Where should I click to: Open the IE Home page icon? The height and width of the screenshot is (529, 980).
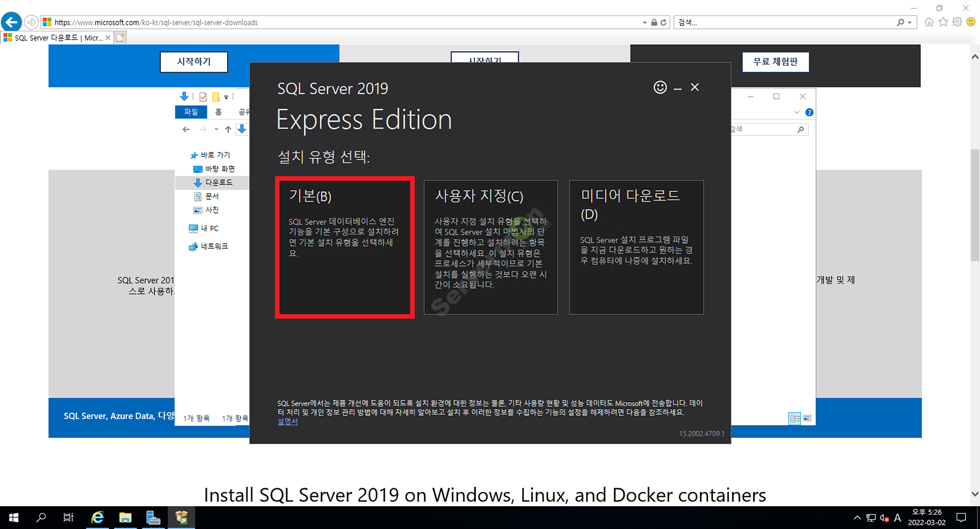(x=929, y=22)
